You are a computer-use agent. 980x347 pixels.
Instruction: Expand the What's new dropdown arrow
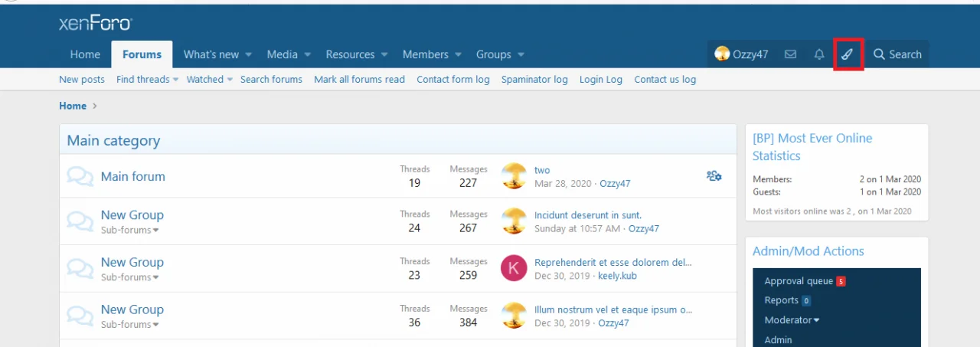[x=248, y=55]
